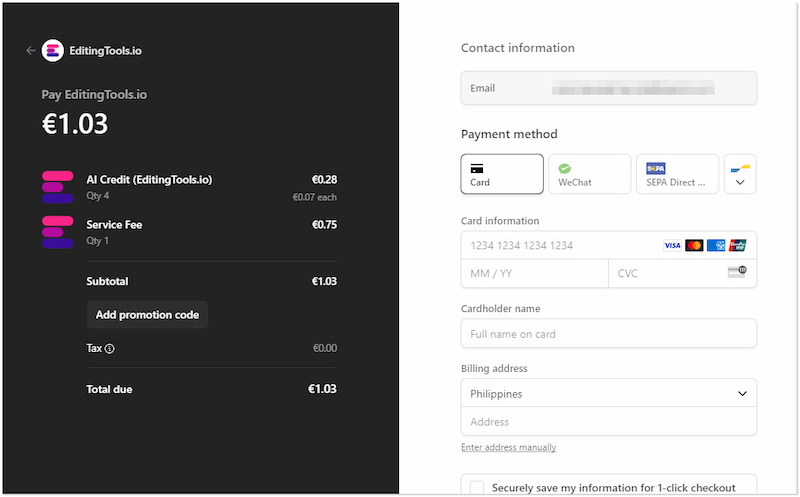Click Enter address manually link

(x=508, y=447)
